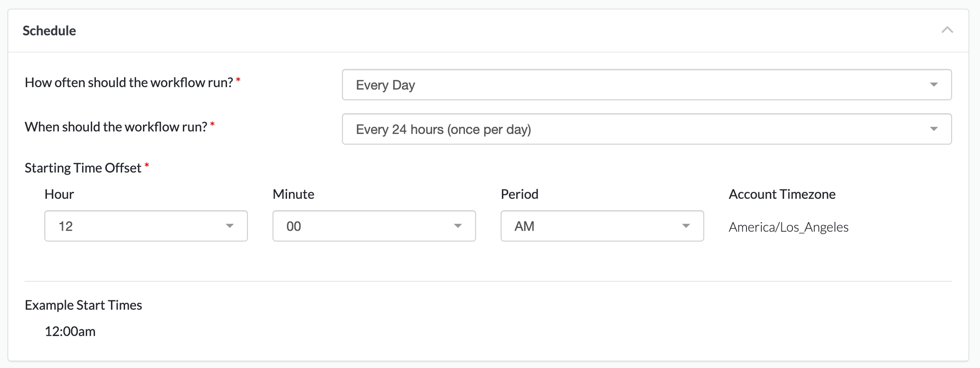Click the arrow on the Every Day dropdown
This screenshot has height=368, width=980.
click(934, 85)
